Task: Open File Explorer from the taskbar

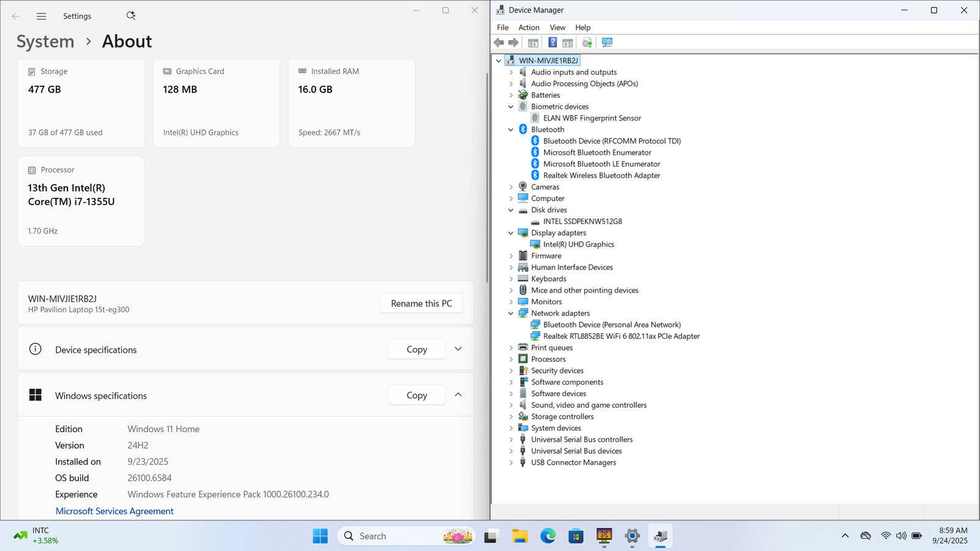Action: click(x=519, y=536)
